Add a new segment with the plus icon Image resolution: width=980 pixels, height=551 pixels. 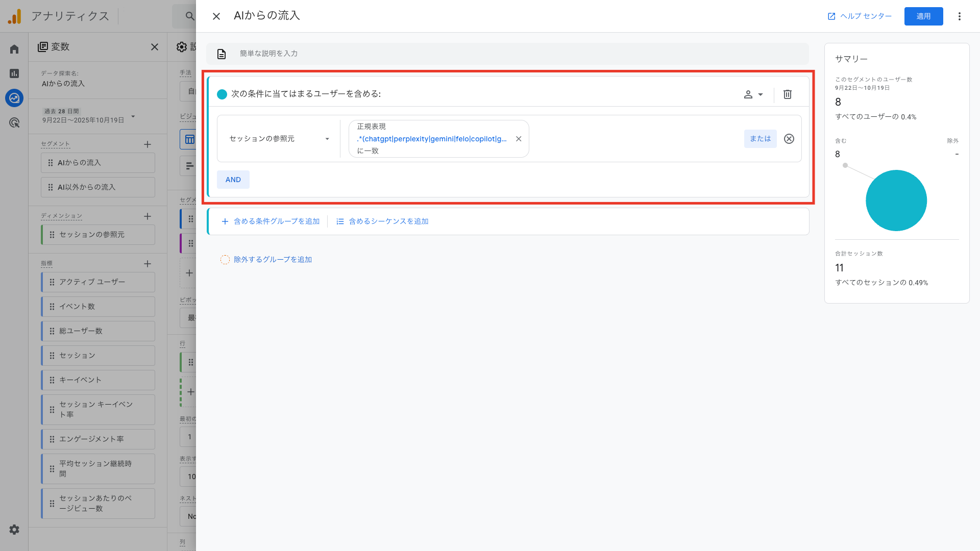click(x=148, y=144)
